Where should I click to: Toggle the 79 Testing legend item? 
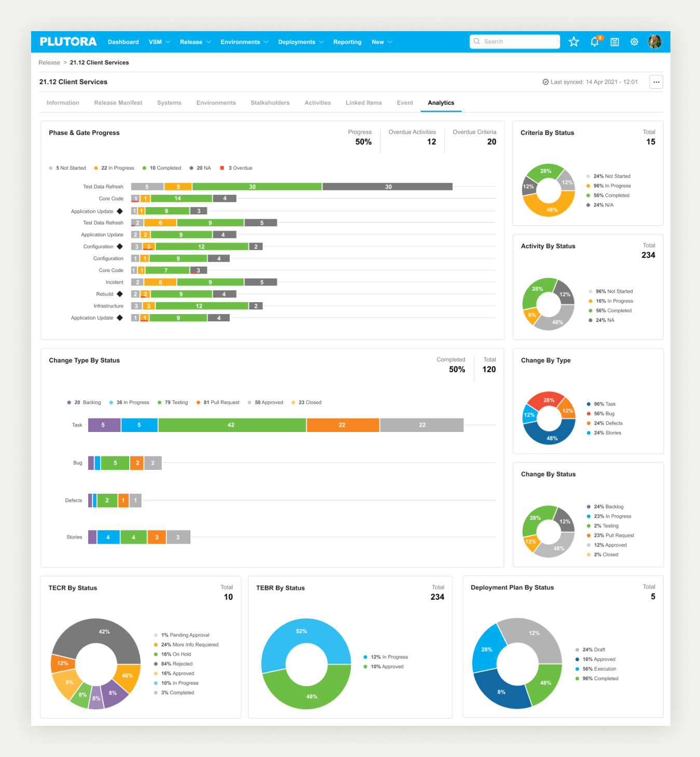[x=173, y=402]
